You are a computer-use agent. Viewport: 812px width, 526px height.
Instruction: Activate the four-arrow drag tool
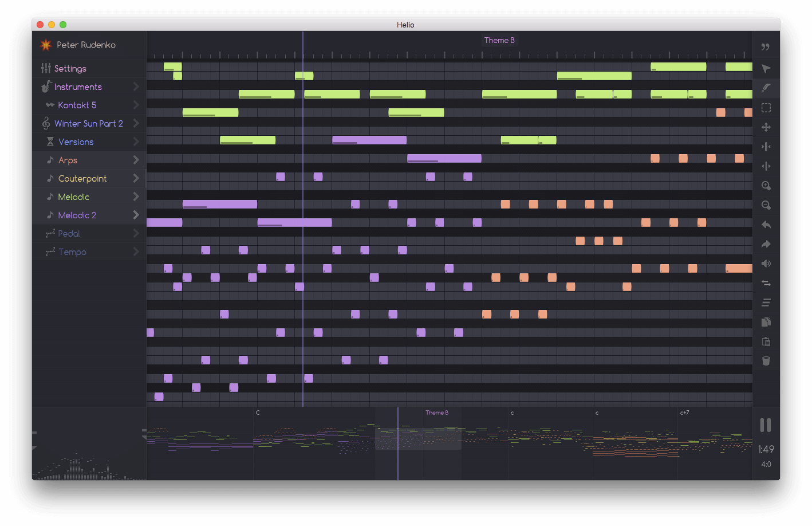click(x=766, y=127)
